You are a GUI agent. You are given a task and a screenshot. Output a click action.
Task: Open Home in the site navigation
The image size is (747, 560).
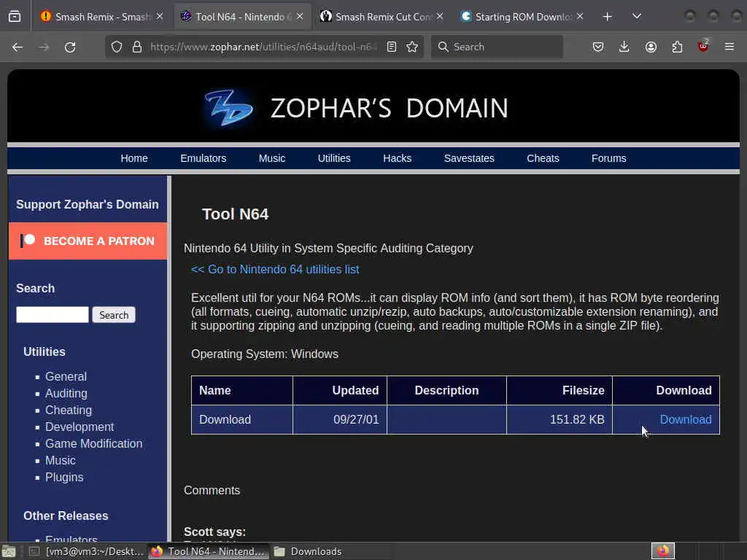[x=134, y=158]
